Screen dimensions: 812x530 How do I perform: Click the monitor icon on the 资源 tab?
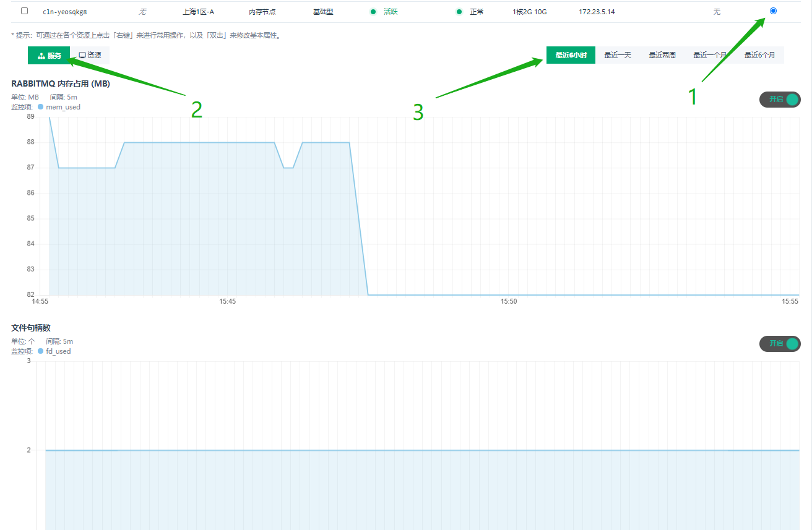[x=82, y=56]
